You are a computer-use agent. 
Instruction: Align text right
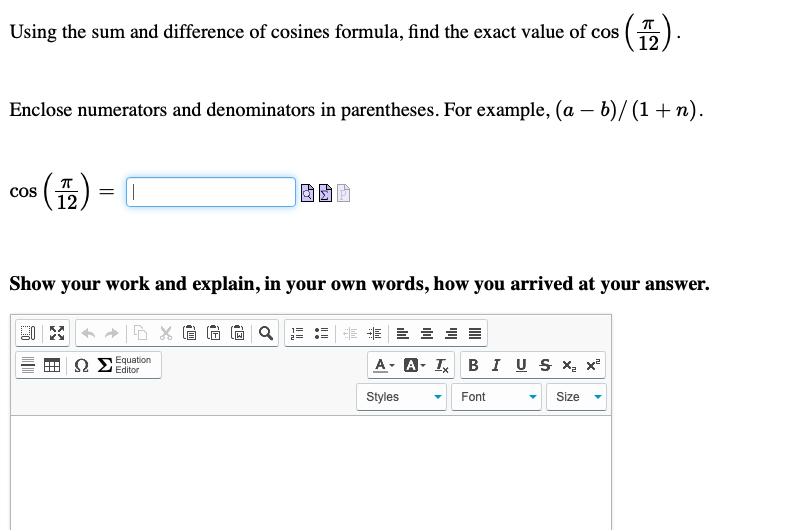coord(451,333)
